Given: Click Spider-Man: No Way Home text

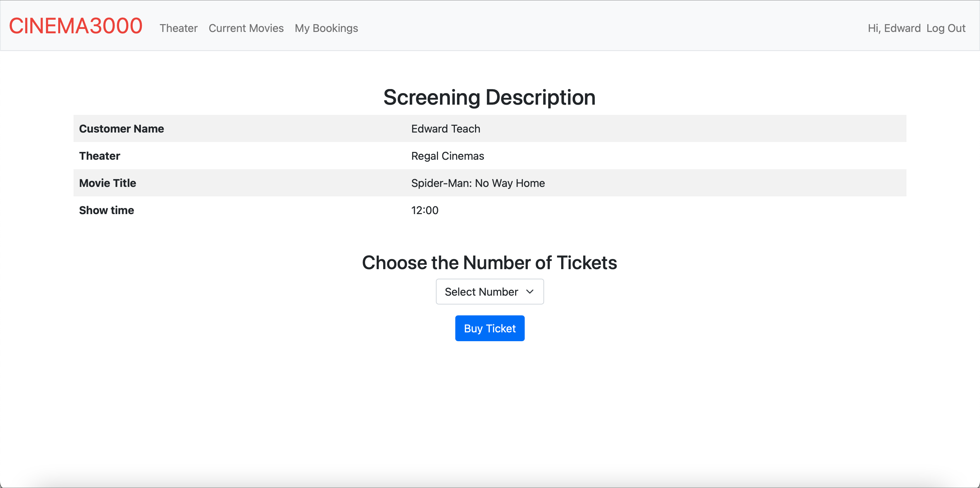Looking at the screenshot, I should [478, 183].
